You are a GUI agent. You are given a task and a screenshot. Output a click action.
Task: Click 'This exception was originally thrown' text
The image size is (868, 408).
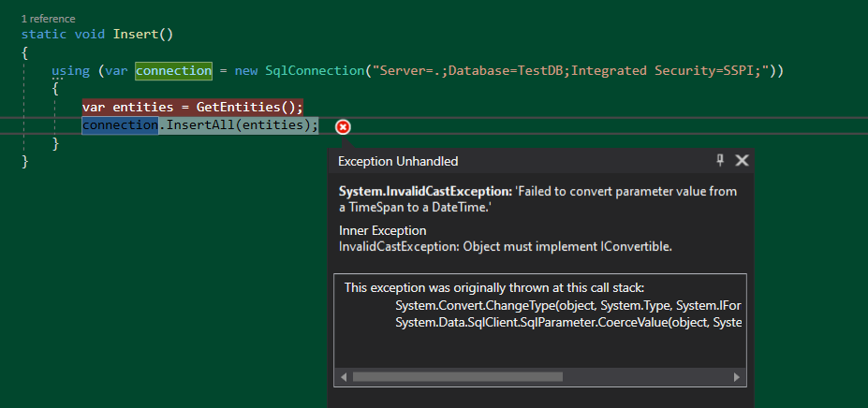point(494,288)
